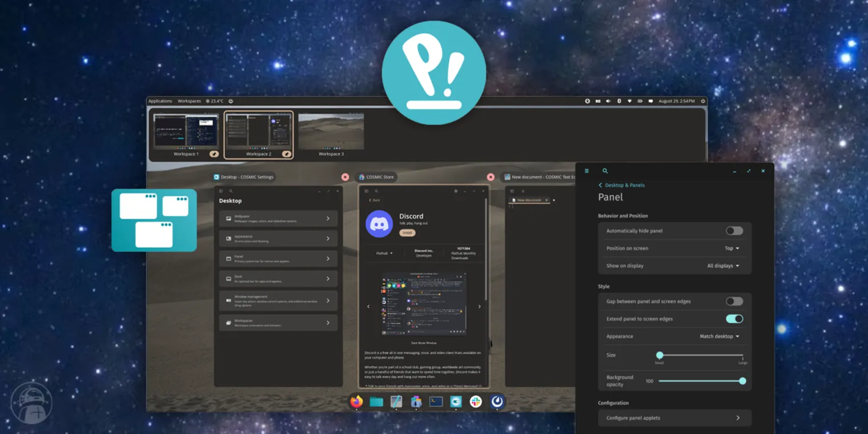Open the terminal app from the dock
The width and height of the screenshot is (868, 434).
[x=436, y=401]
